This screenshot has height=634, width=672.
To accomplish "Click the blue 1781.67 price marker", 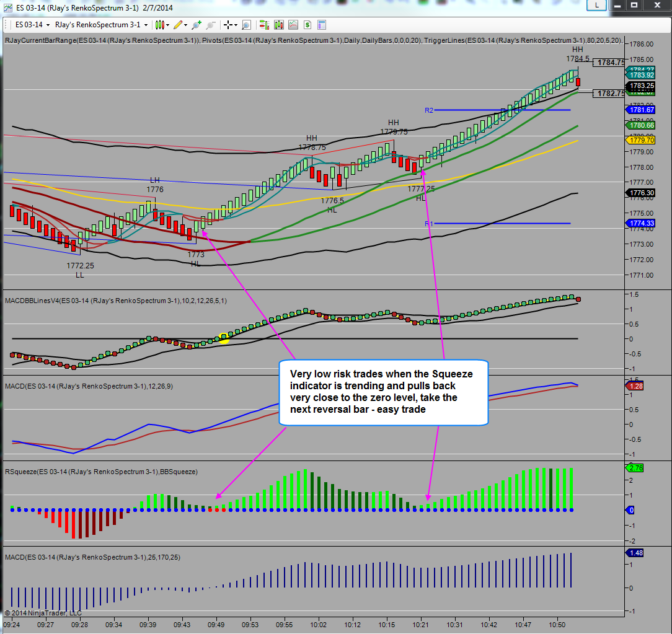I will (x=641, y=110).
